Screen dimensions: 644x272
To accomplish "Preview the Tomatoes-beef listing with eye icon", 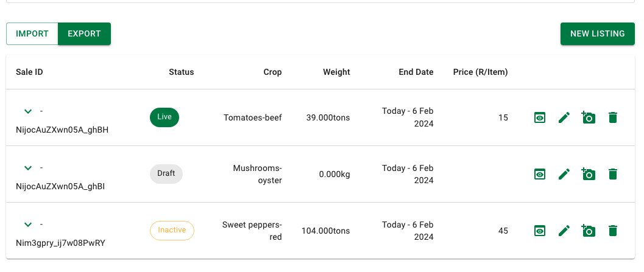I will (x=540, y=117).
